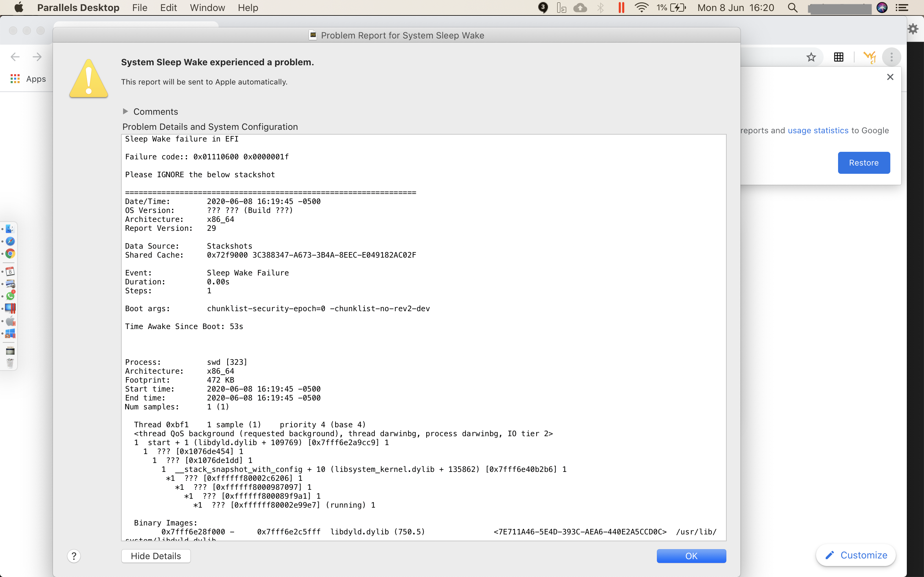Image resolution: width=924 pixels, height=577 pixels.
Task: Open Siri from menu bar
Action: [882, 8]
